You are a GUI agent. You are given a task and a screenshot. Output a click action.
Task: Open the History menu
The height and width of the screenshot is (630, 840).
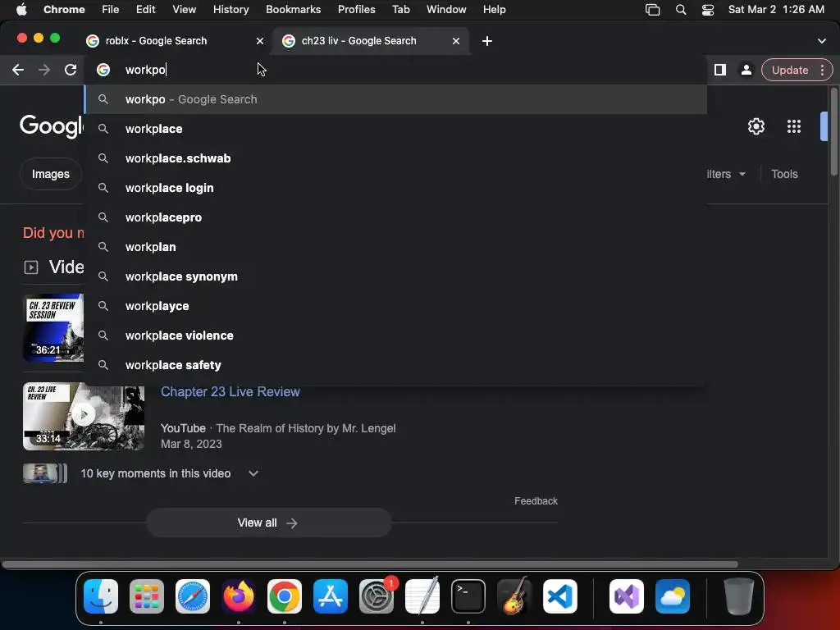tap(231, 10)
